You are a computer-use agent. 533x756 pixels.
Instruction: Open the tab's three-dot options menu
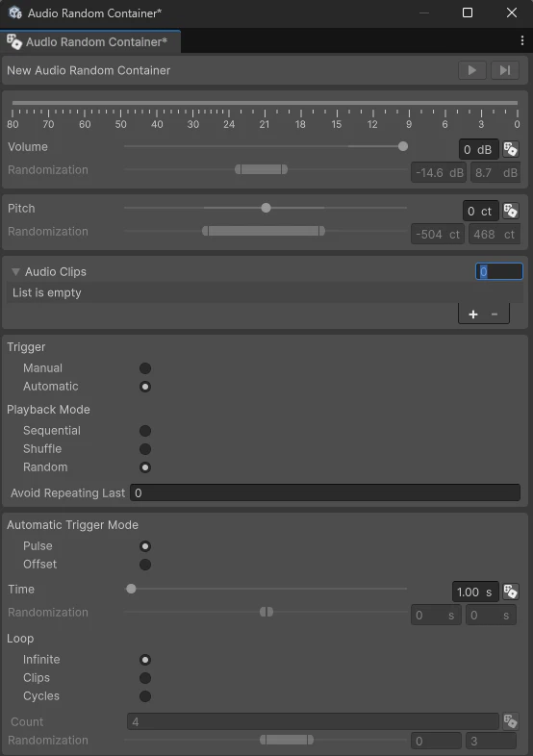(x=522, y=41)
